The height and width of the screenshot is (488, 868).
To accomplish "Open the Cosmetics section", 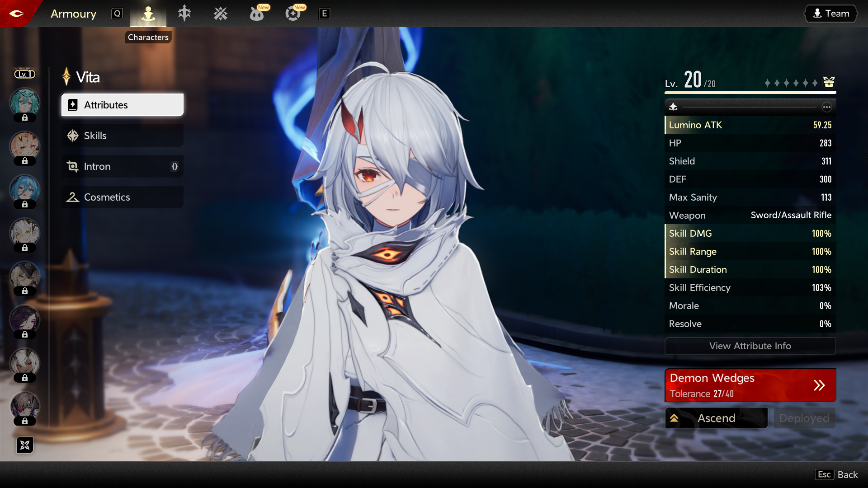I will click(x=123, y=197).
